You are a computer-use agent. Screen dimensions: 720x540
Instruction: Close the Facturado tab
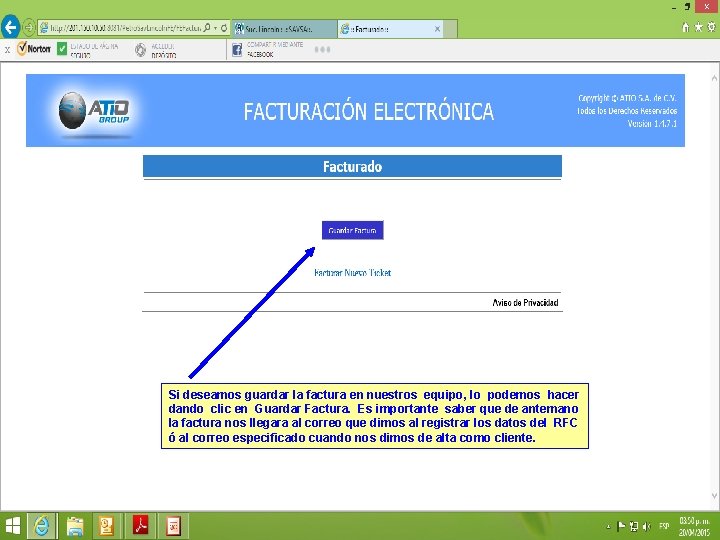click(x=438, y=28)
